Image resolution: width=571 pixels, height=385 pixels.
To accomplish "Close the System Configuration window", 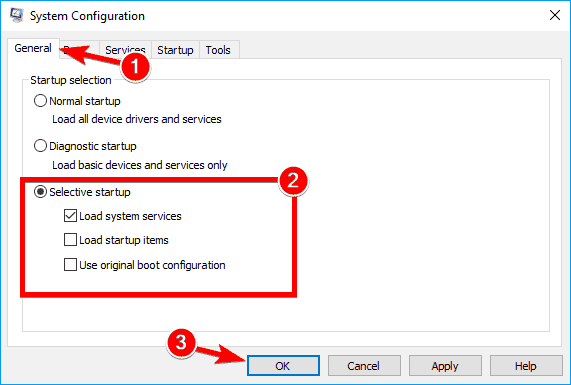I will pyautogui.click(x=555, y=15).
